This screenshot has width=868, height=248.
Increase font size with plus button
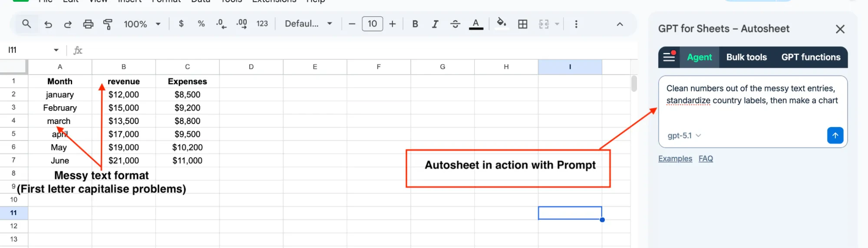tap(393, 24)
